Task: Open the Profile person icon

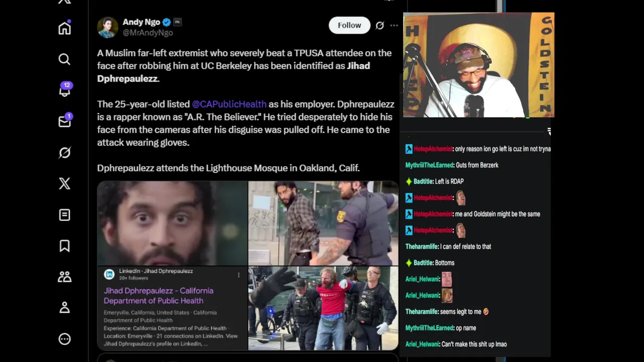Action: pos(64,308)
